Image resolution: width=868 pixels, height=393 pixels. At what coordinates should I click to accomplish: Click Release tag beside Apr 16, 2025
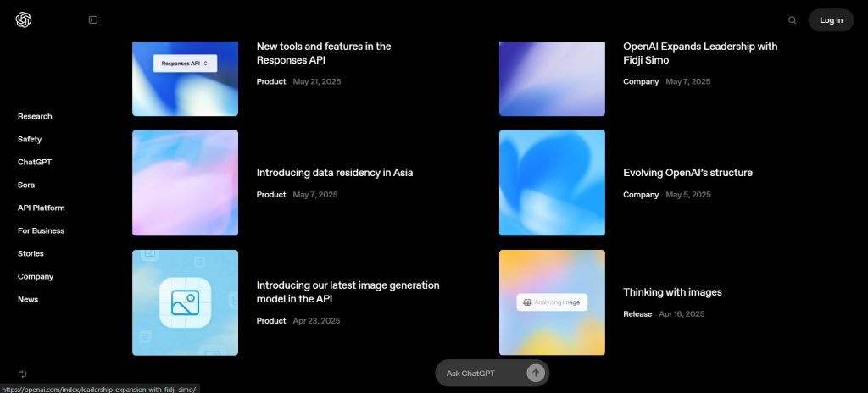click(637, 314)
